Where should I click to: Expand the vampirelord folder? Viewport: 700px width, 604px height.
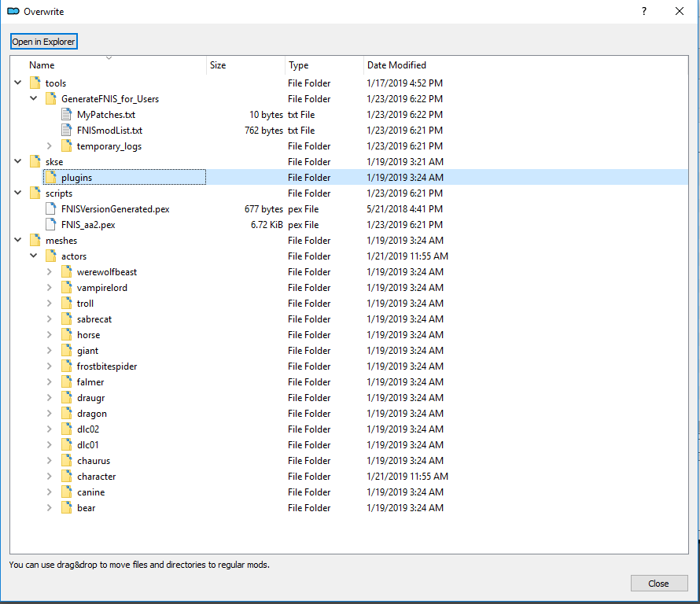tap(49, 287)
